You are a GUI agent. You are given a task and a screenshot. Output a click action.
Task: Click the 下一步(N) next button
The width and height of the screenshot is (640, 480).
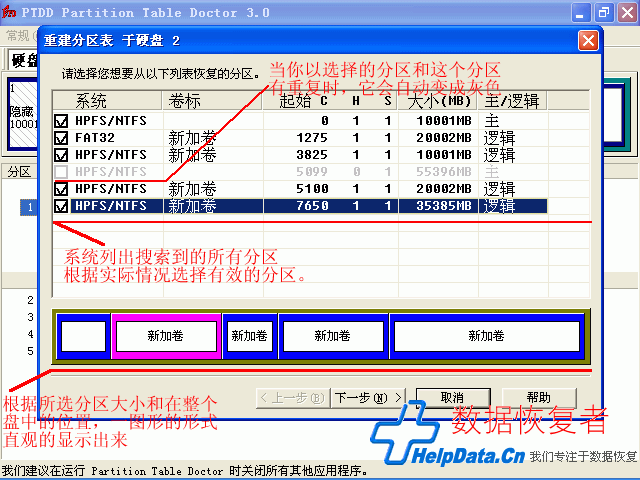click(x=369, y=398)
